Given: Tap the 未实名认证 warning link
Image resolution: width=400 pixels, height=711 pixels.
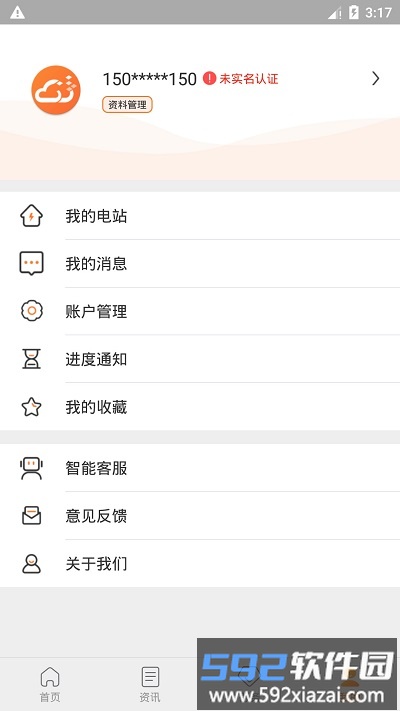Looking at the screenshot, I should tap(249, 79).
